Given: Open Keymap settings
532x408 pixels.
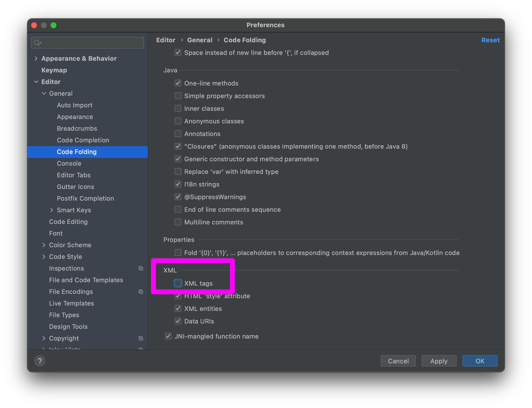Looking at the screenshot, I should pos(54,70).
